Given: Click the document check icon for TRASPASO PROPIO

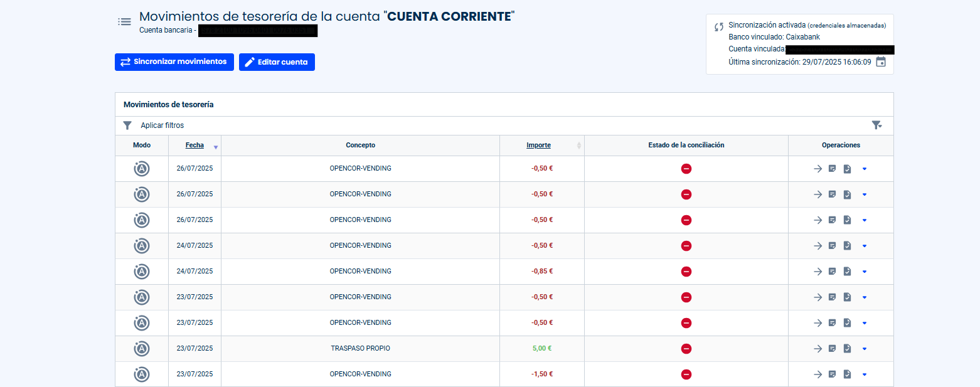Looking at the screenshot, I should tap(847, 349).
